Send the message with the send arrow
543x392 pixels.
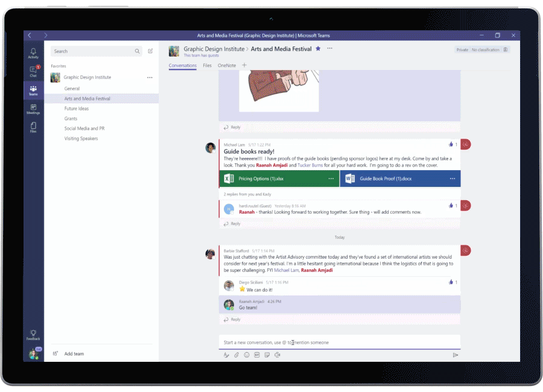click(456, 355)
